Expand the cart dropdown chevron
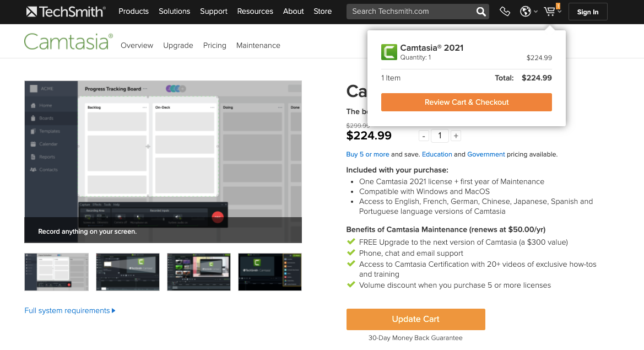The width and height of the screenshot is (644, 350). point(559,11)
